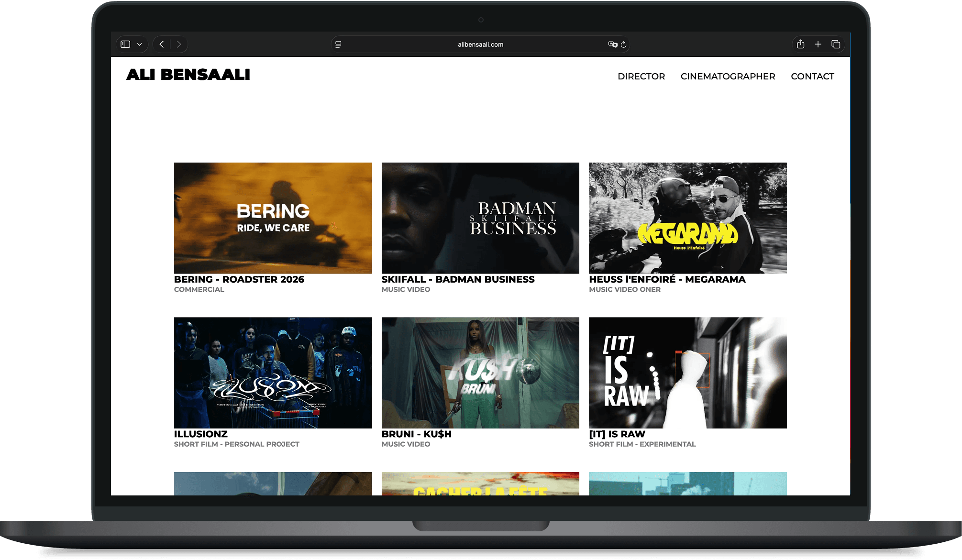Open the Illusionz crowd thumbnail

coord(273,373)
